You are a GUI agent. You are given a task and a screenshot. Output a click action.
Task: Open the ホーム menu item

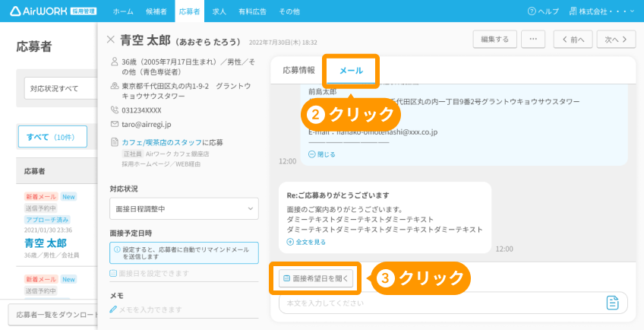[123, 11]
